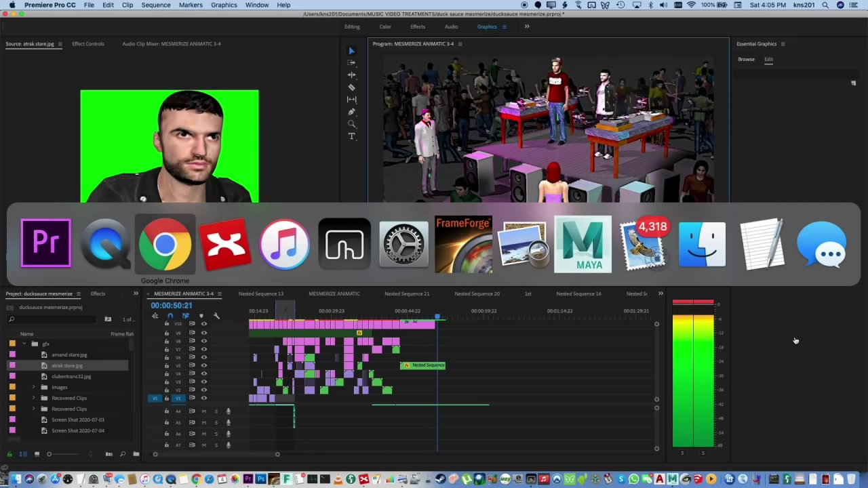Open Essential Graphics panel menu

pos(783,44)
